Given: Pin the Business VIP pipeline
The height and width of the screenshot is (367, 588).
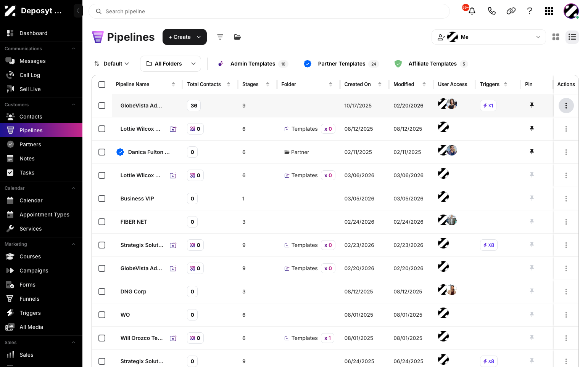Looking at the screenshot, I should (x=532, y=198).
